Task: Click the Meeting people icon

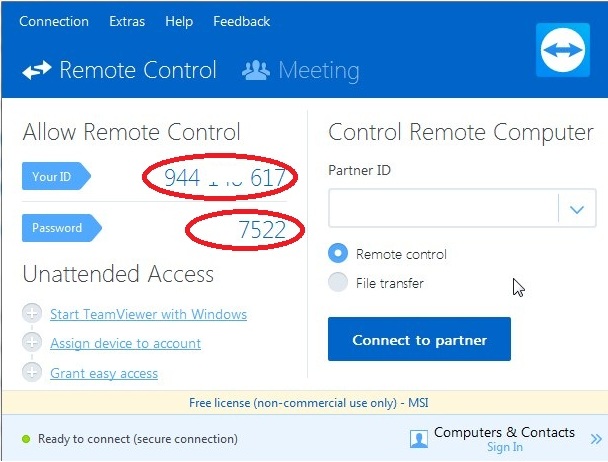Action: (256, 71)
